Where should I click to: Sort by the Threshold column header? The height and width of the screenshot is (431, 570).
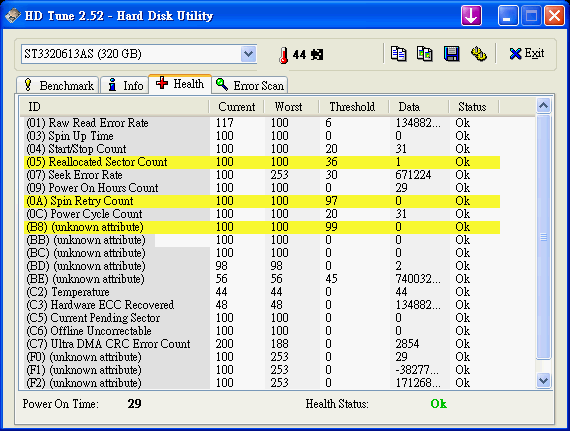coord(354,107)
